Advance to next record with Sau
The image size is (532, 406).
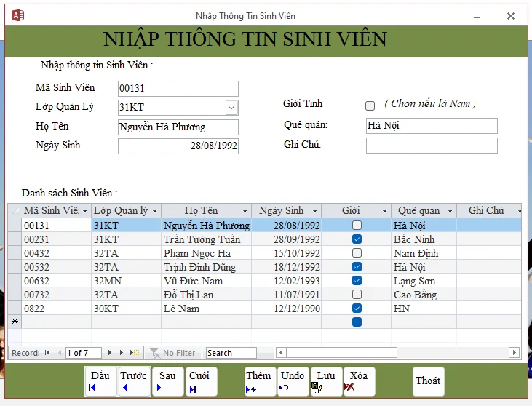tap(167, 381)
